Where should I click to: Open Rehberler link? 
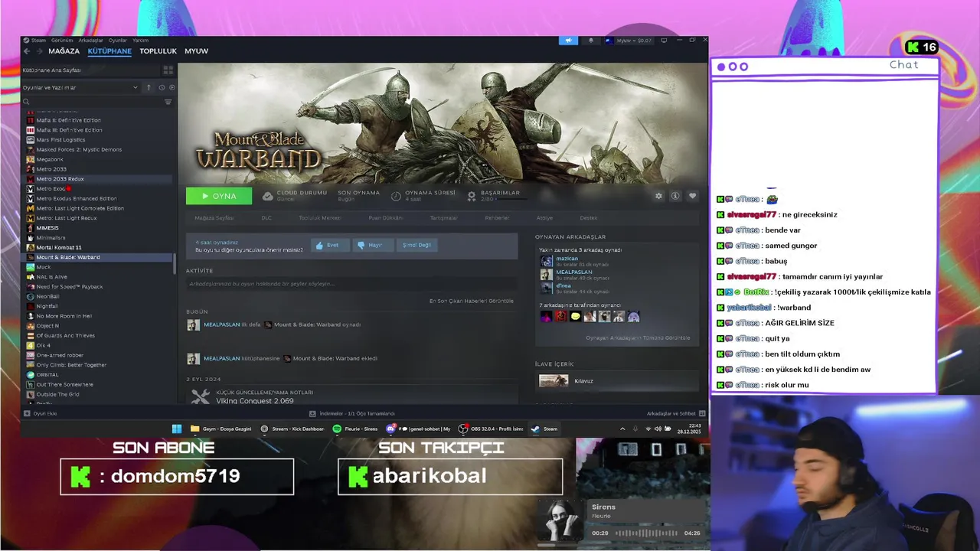tap(497, 218)
